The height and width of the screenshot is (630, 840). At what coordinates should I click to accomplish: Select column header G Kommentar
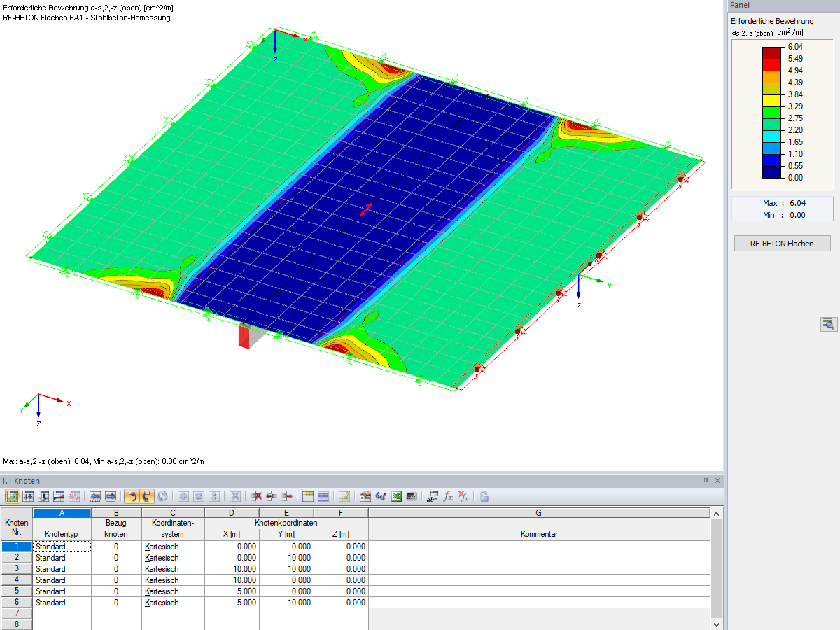coord(539,513)
